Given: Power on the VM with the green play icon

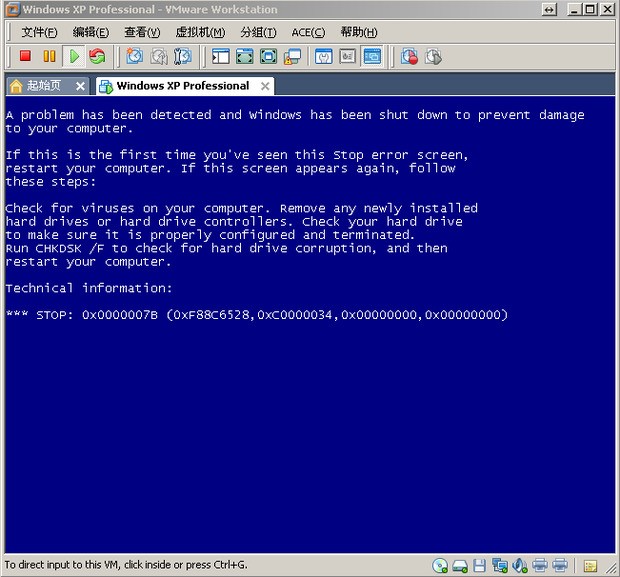Looking at the screenshot, I should point(74,56).
